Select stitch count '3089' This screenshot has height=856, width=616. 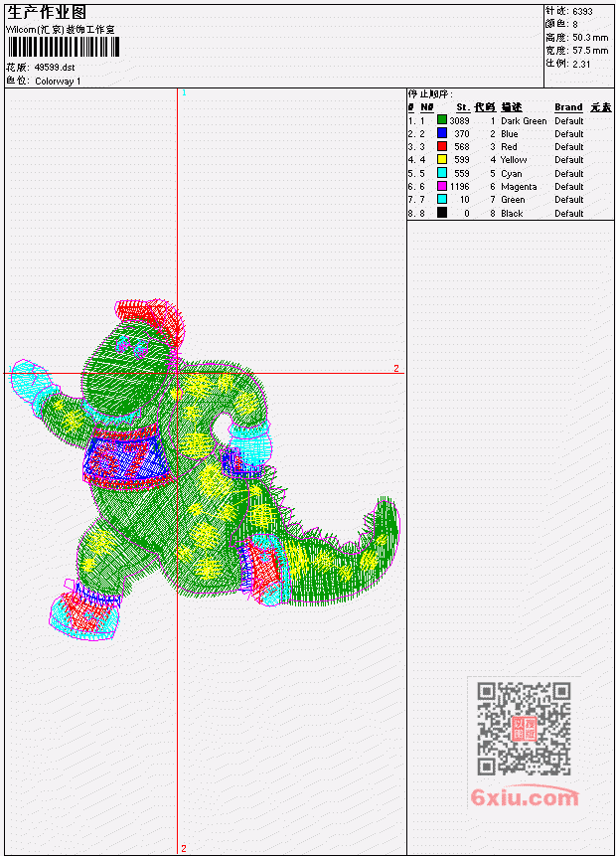[459, 120]
